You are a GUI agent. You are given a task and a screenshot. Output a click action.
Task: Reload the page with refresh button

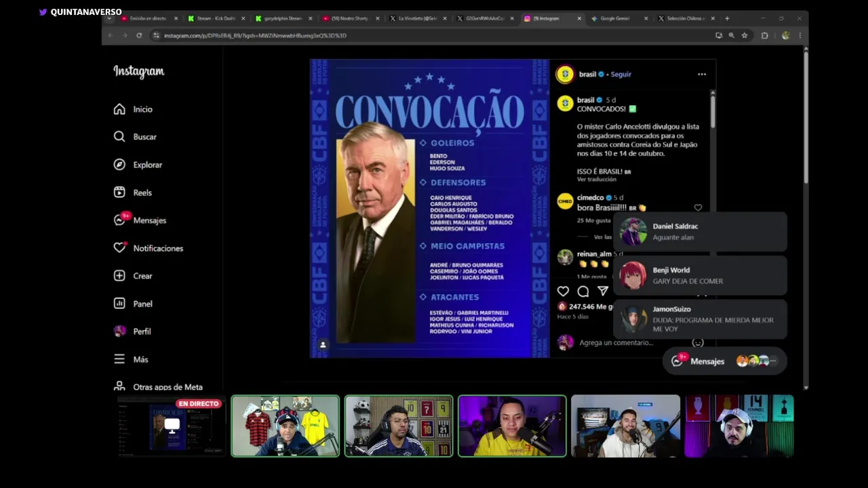[x=139, y=35]
